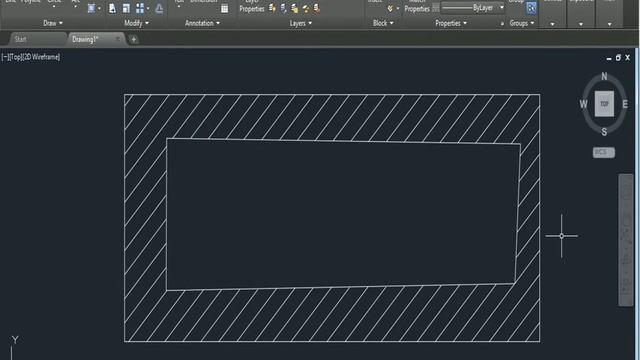Open the WCS coordinate system dropdown

coord(604,153)
